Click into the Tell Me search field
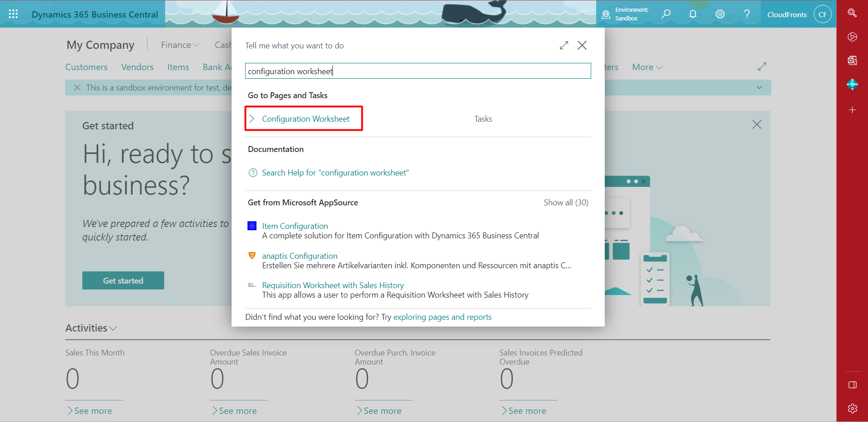Image resolution: width=868 pixels, height=422 pixels. tap(417, 71)
